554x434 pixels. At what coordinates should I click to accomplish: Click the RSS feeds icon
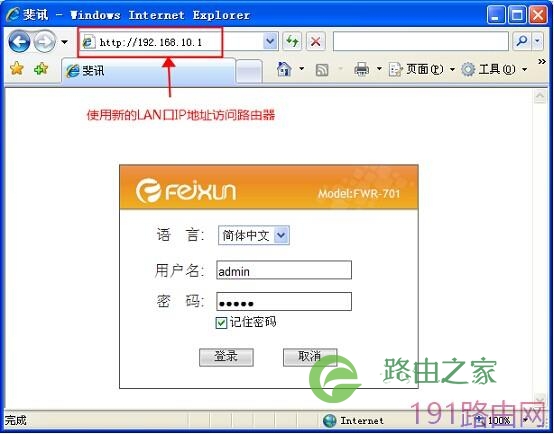322,70
